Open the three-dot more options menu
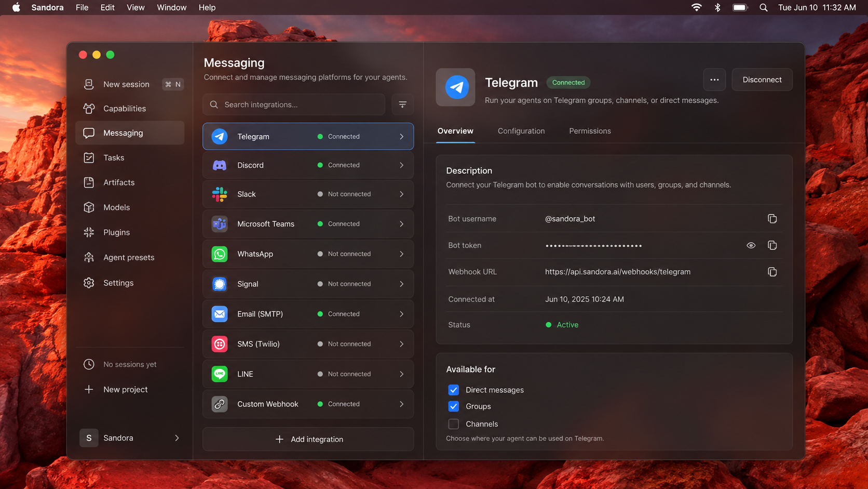The height and width of the screenshot is (489, 868). tap(714, 80)
